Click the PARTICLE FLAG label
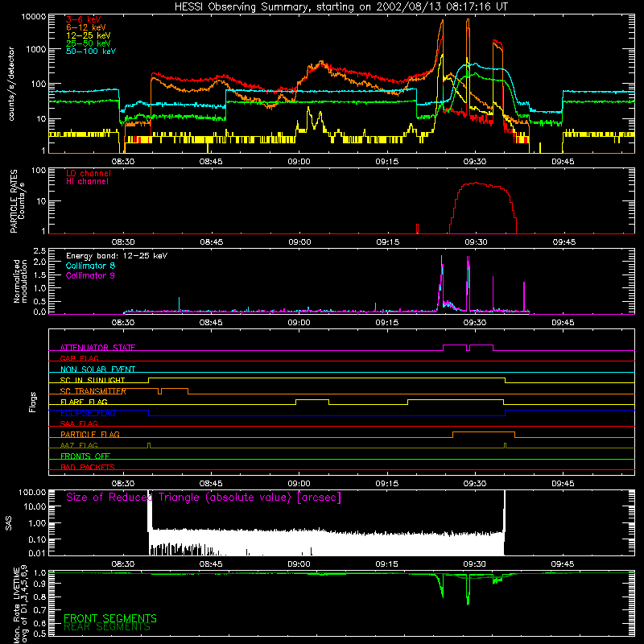The width and height of the screenshot is (644, 644). (90, 434)
